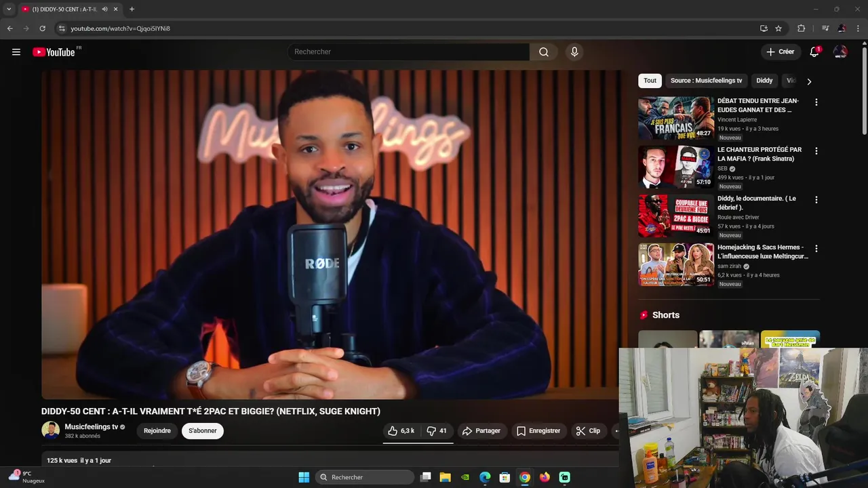Screen dimensions: 868x488
Task: Open Chrome profile avatar
Action: coord(842,28)
